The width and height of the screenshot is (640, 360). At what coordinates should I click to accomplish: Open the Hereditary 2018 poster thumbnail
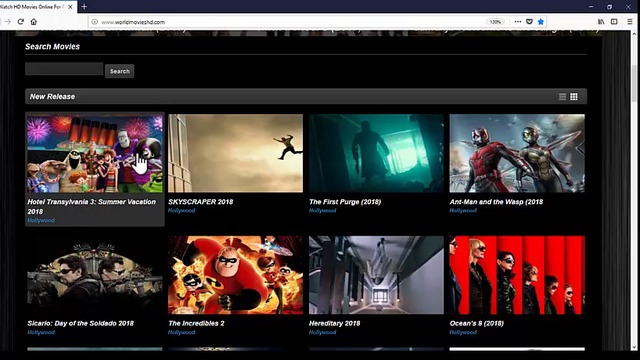coord(376,275)
